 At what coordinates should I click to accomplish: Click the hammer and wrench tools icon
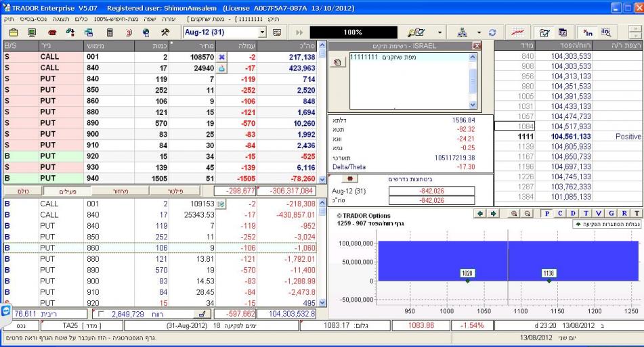(164, 32)
